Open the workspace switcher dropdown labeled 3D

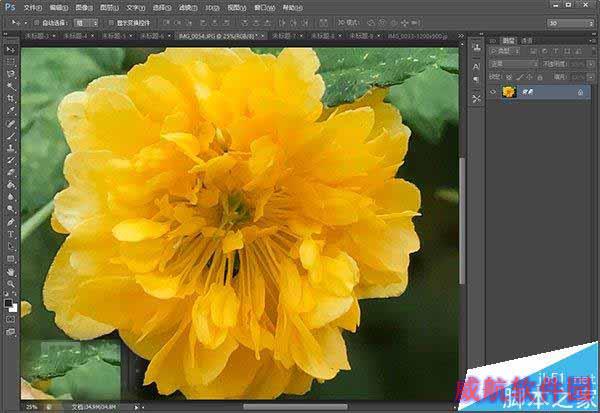point(571,23)
